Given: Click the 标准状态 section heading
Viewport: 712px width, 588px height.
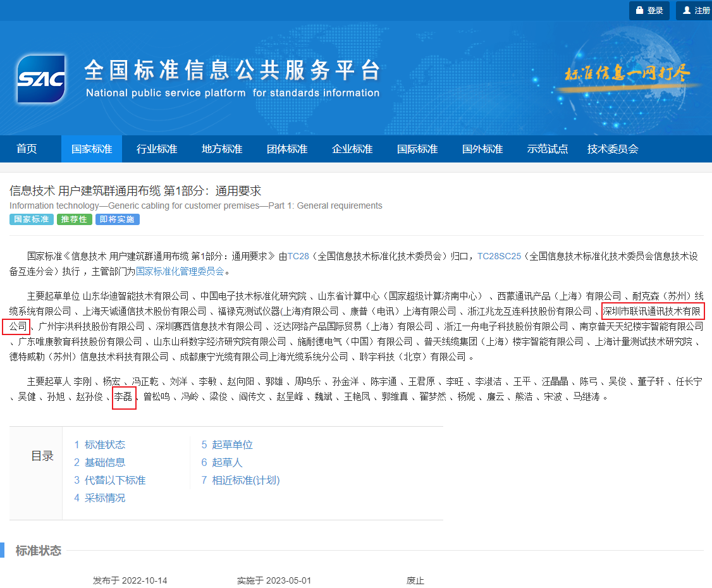Looking at the screenshot, I should [39, 551].
